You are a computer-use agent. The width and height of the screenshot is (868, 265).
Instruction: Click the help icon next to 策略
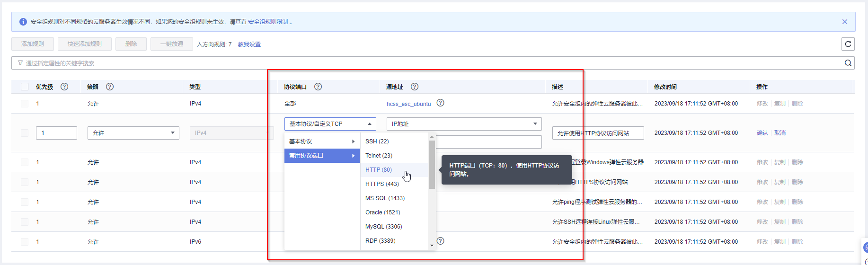(x=110, y=87)
